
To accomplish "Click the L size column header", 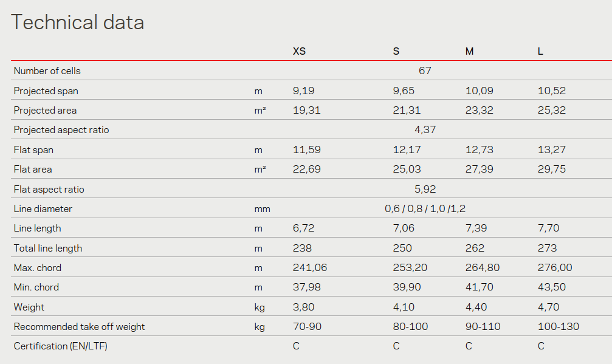I will point(540,52).
